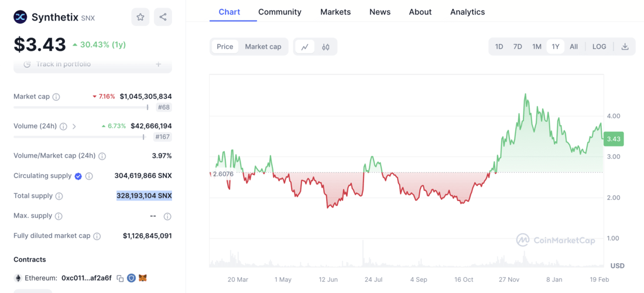The image size is (644, 293).
Task: Copy the Ethereum contract address
Action: coord(120,278)
